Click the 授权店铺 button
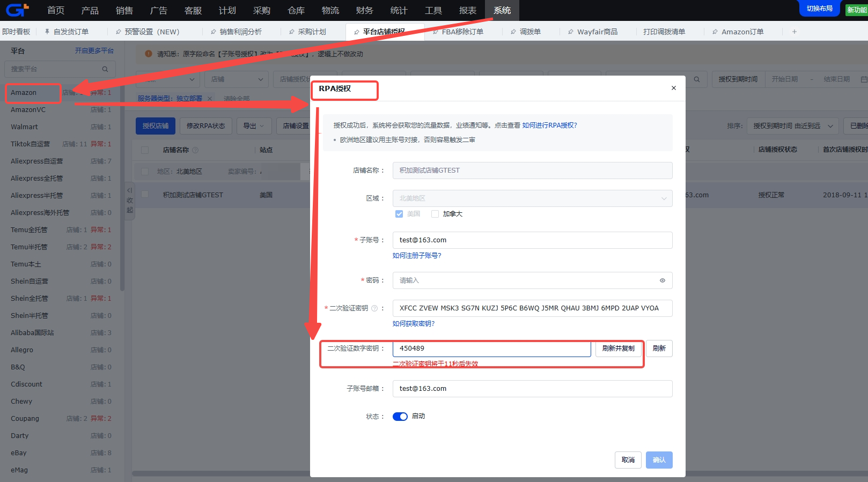This screenshot has height=482, width=868. [x=156, y=126]
